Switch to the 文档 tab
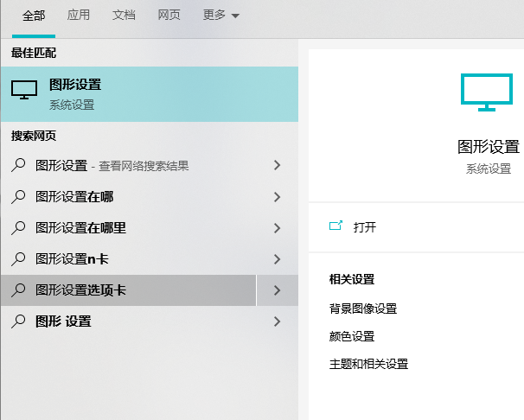This screenshot has height=420, width=524. [x=124, y=15]
